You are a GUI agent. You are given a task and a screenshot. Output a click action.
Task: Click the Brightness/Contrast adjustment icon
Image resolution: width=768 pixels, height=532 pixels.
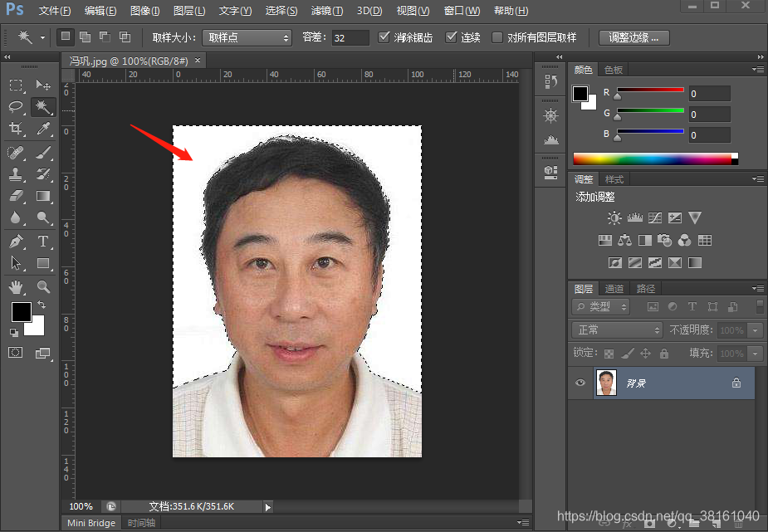pos(614,217)
